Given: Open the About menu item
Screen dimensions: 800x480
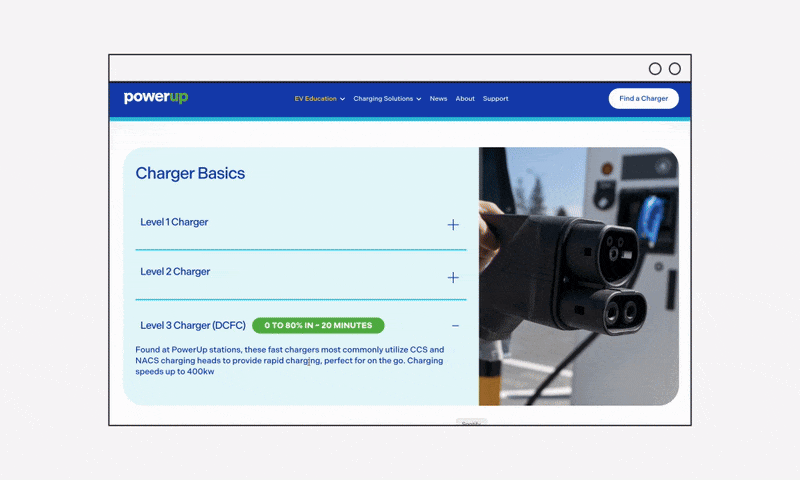Looking at the screenshot, I should 465,99.
